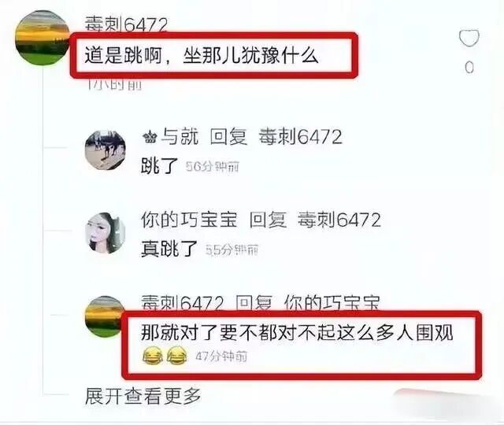
Task: Open 毒刺6472 avatar on bottom reply
Action: point(103,316)
